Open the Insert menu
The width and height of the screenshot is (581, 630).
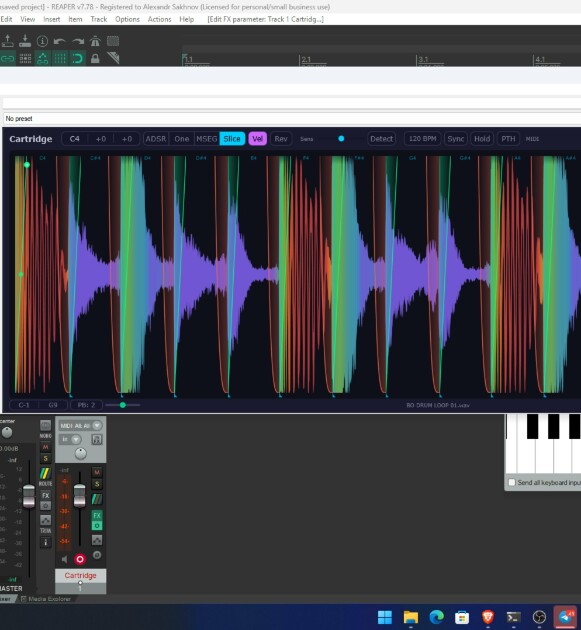(52, 19)
